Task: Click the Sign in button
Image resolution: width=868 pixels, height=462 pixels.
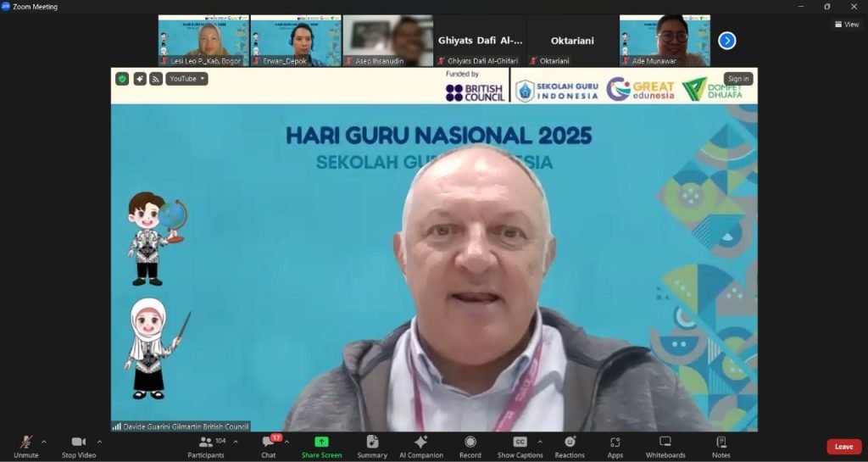Action: tap(737, 79)
